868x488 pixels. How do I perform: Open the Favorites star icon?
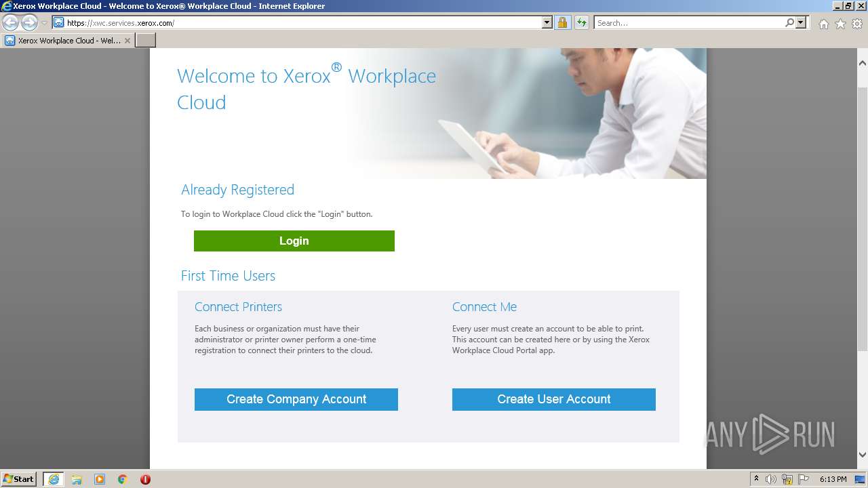[840, 24]
